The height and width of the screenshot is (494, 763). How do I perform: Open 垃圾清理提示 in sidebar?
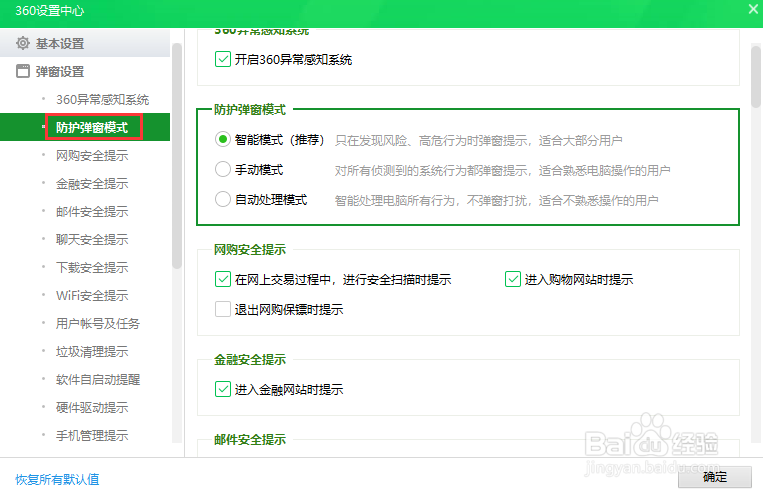pos(91,351)
